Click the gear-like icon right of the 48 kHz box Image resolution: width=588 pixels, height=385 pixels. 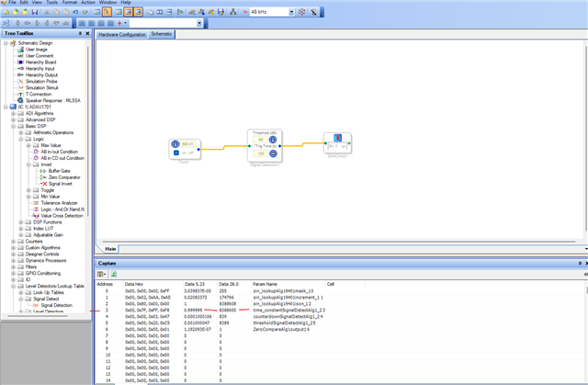click(301, 12)
